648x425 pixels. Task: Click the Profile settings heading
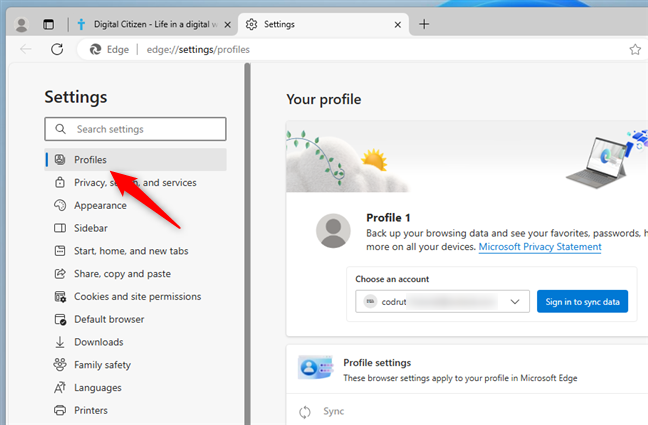tap(377, 363)
